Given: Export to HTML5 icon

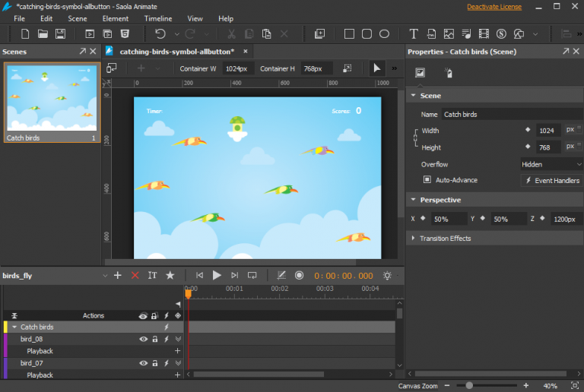Looking at the screenshot, I should (125, 34).
